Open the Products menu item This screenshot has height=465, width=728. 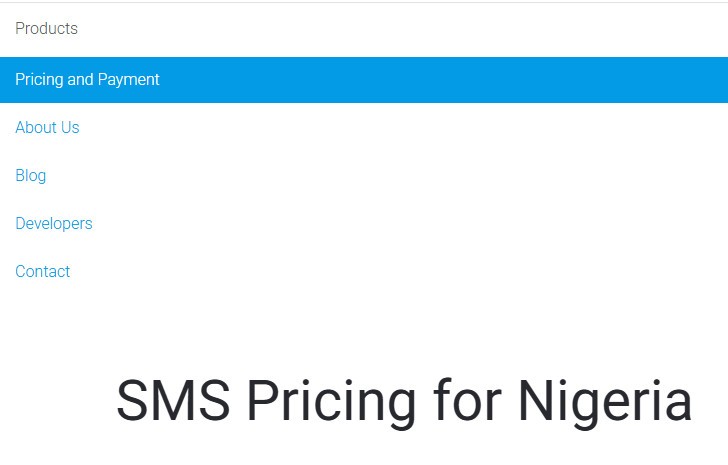pyautogui.click(x=46, y=29)
